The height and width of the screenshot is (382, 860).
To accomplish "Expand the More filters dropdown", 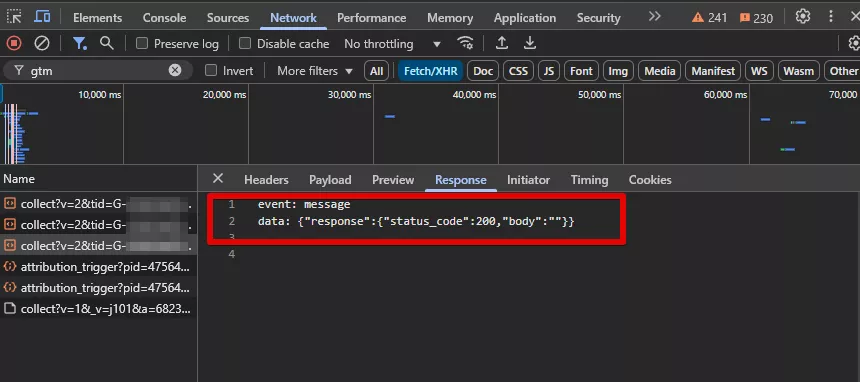I will pyautogui.click(x=315, y=71).
